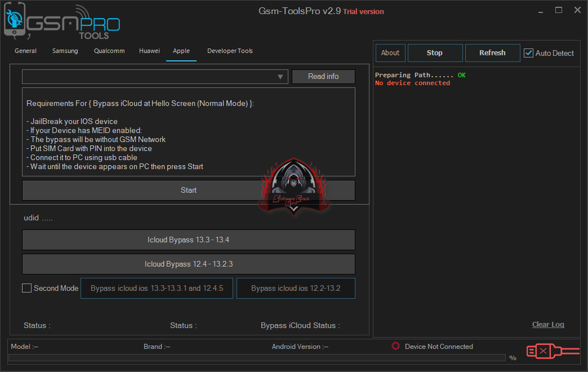Screen dimensions: 588x372
Task: Click the 'No device connected' log line
Action: coord(412,83)
